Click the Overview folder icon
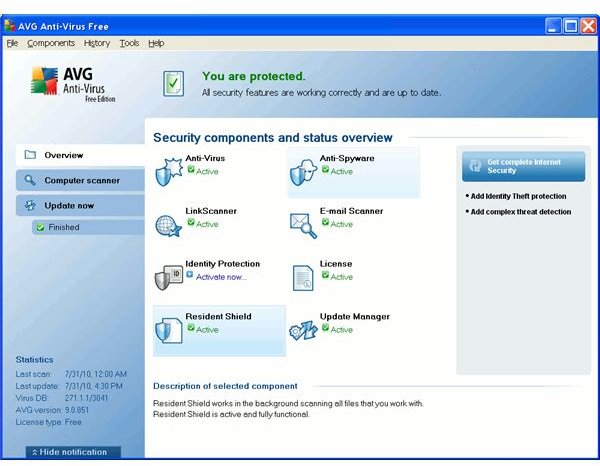Image resolution: width=600 pixels, height=466 pixels. (x=30, y=155)
